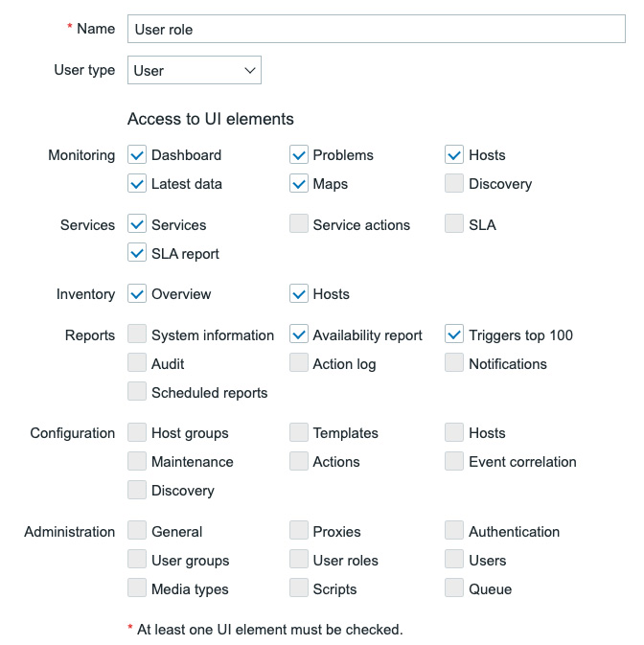644x645 pixels.
Task: Toggle the Queue checkbox under Administration
Action: (x=454, y=588)
